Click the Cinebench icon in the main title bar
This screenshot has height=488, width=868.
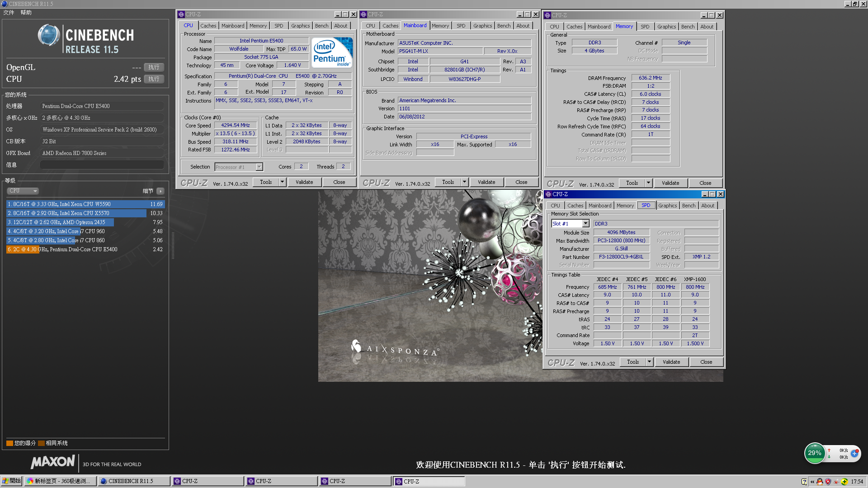pyautogui.click(x=4, y=4)
